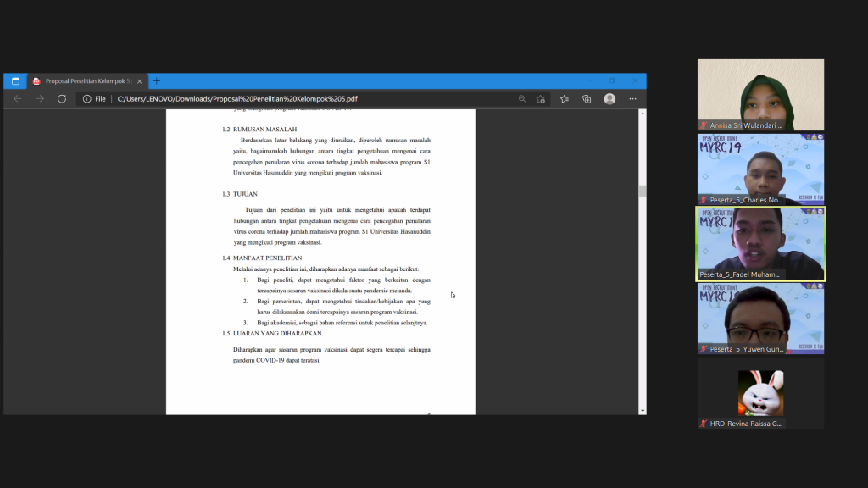Image resolution: width=868 pixels, height=488 pixels.
Task: Click the browser forward arrow
Action: (x=39, y=99)
